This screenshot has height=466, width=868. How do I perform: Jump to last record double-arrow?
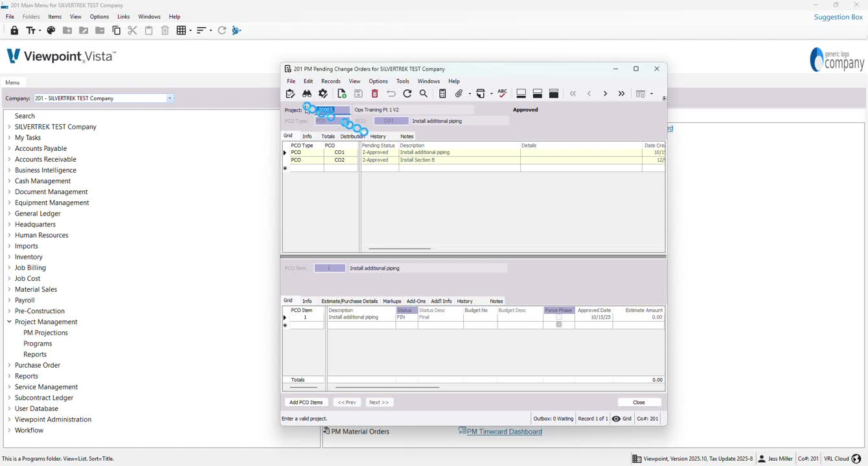pyautogui.click(x=621, y=94)
